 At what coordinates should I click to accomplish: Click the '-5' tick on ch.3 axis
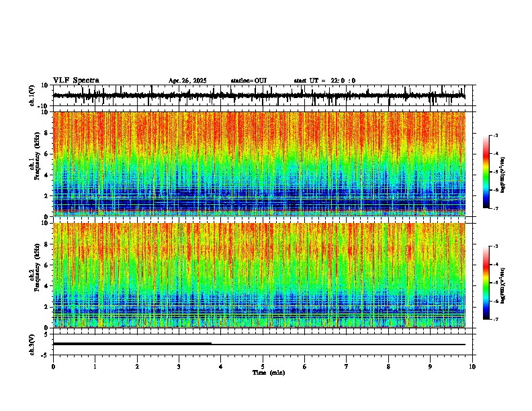(x=46, y=355)
